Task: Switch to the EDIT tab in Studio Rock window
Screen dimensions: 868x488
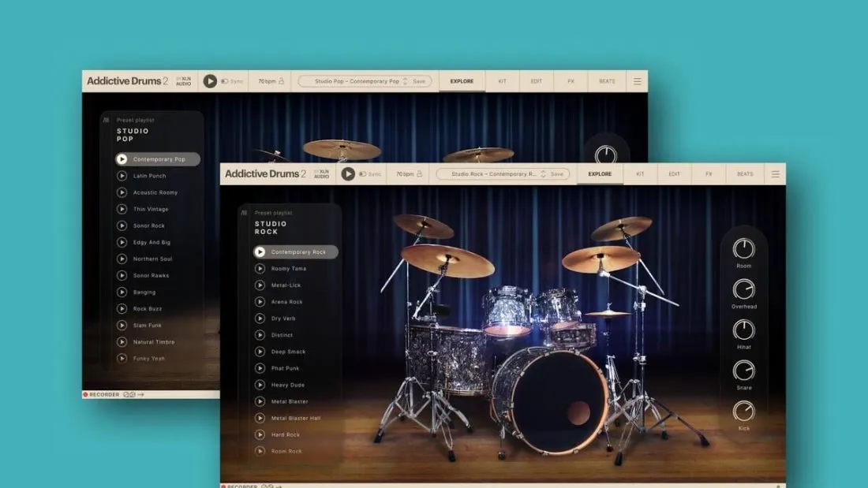Action: (x=674, y=173)
